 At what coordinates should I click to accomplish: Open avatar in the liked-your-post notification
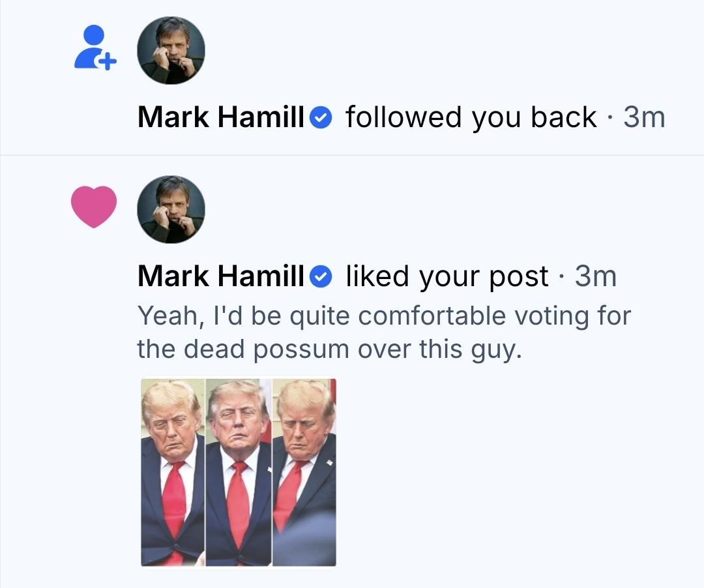click(171, 209)
